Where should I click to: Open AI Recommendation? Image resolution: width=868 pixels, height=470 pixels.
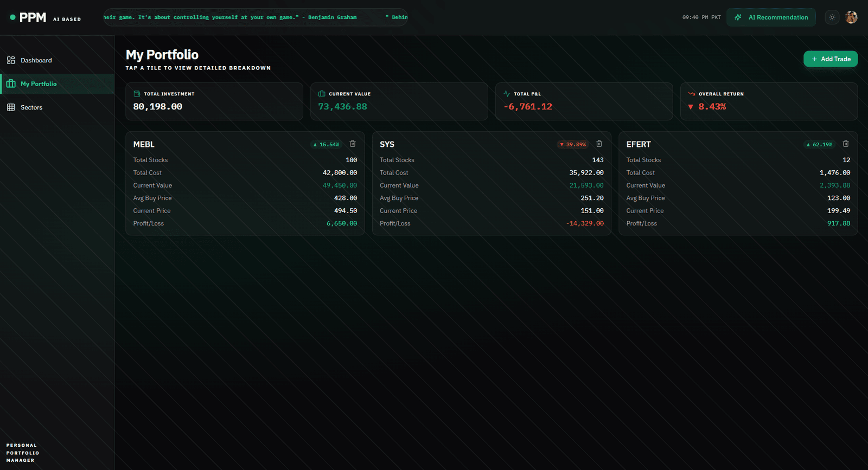[771, 17]
